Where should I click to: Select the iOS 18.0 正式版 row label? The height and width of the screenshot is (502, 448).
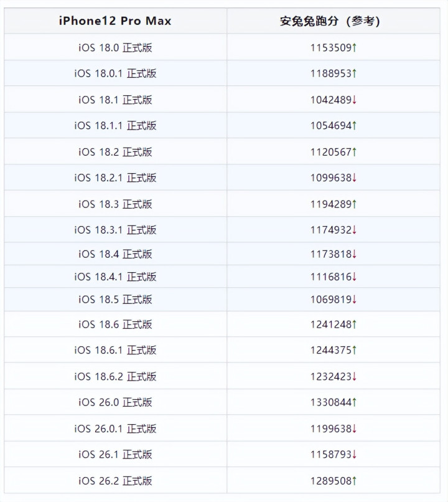tap(115, 47)
